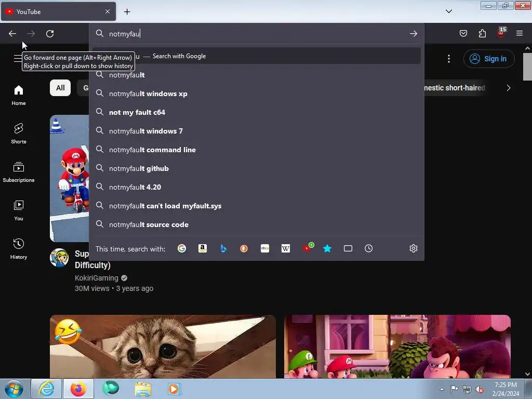This screenshot has height=399, width=532.
Task: Choose suggestion "not my fault c64"
Action: point(257,112)
